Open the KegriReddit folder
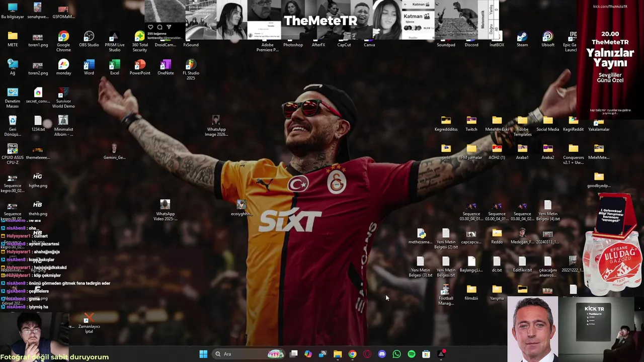The height and width of the screenshot is (362, 644). coord(573,123)
